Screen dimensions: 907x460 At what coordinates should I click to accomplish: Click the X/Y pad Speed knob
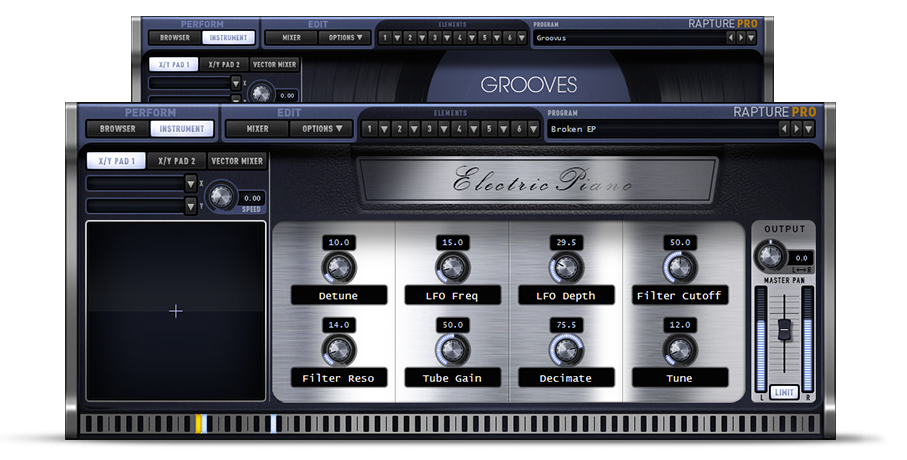coord(222,197)
